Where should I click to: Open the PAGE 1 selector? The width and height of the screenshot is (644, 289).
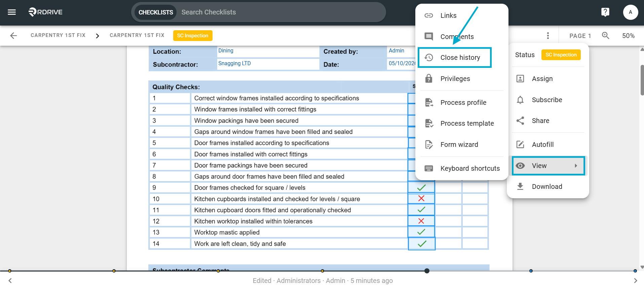tap(580, 36)
